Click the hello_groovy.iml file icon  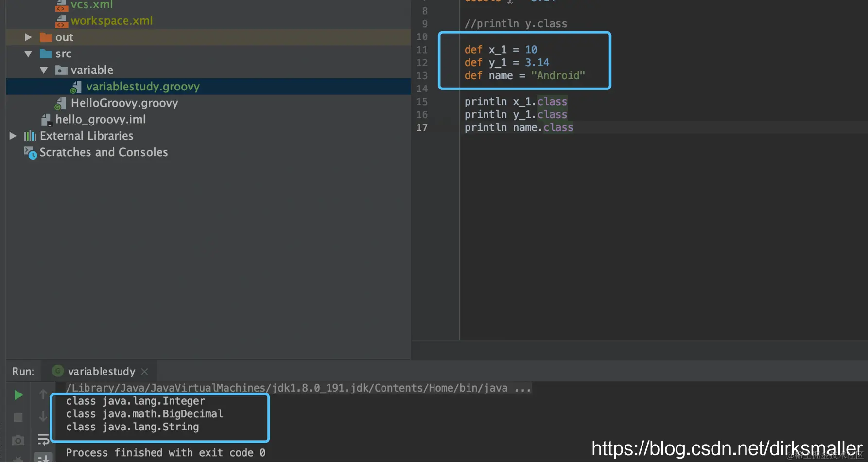coord(46,120)
